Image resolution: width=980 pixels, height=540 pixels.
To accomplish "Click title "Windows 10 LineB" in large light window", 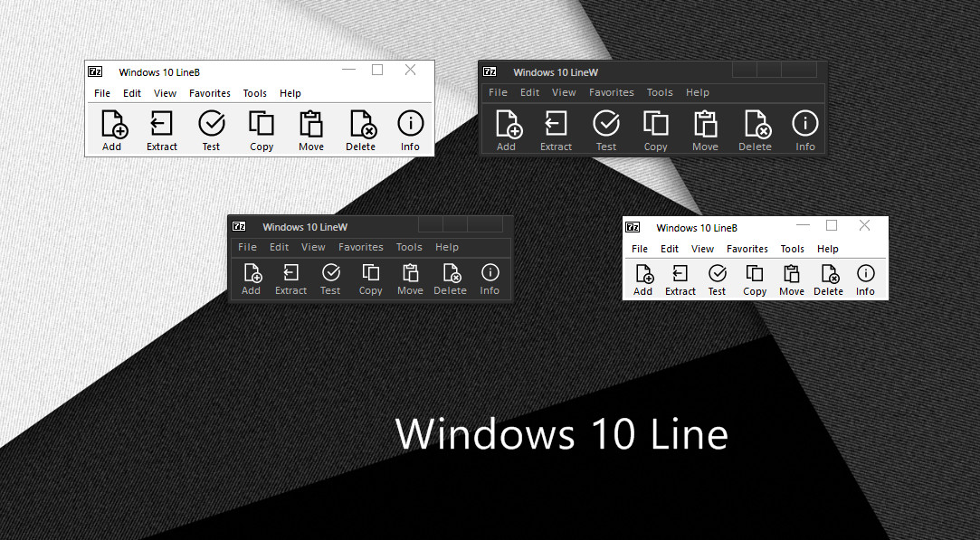I will pyautogui.click(x=159, y=72).
